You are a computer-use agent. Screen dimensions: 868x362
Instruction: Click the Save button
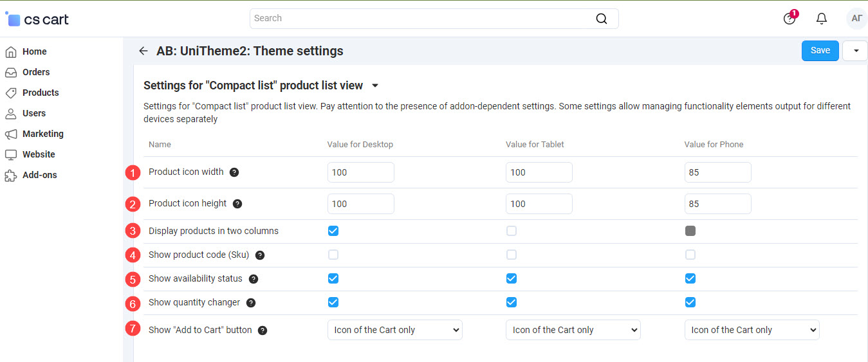[x=820, y=51]
